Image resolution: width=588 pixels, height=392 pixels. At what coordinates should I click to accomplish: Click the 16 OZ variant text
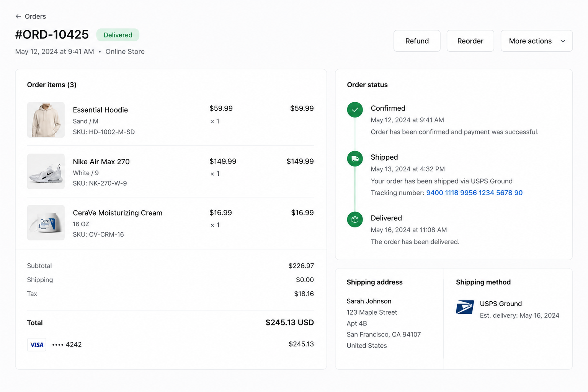81,224
